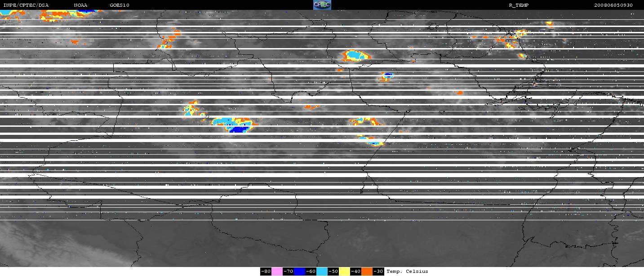
Task: Click the 200806050930 timestamp
Action: 613,5
